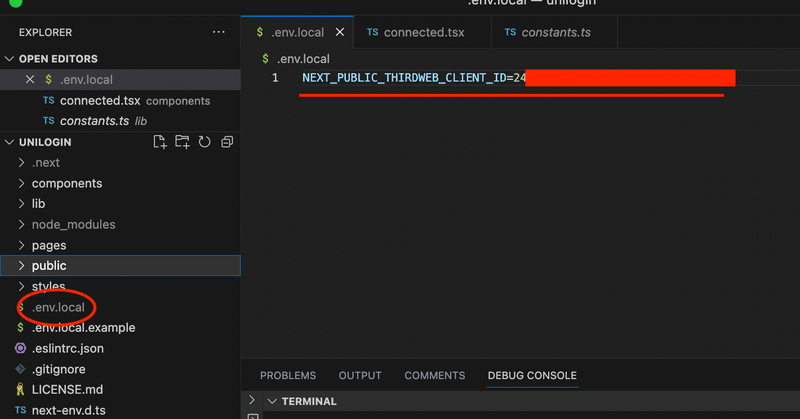Collapse the TERMINAL section
Viewport: 800px width, 419px height.
tap(272, 402)
